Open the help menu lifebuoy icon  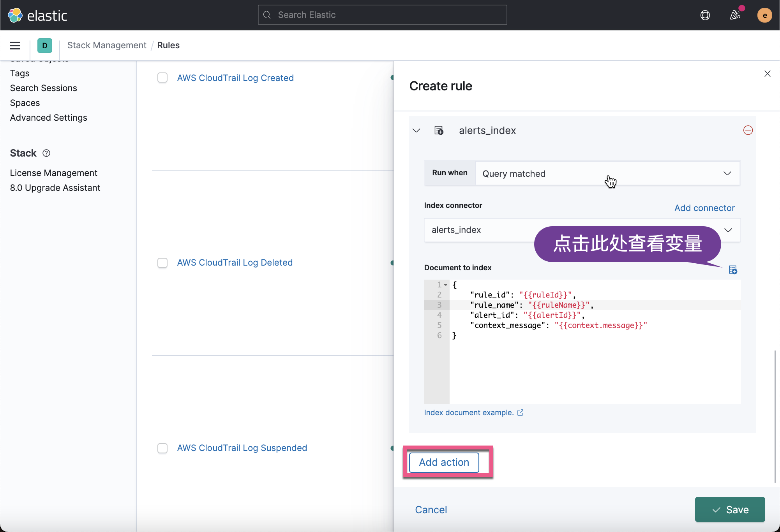coord(705,15)
